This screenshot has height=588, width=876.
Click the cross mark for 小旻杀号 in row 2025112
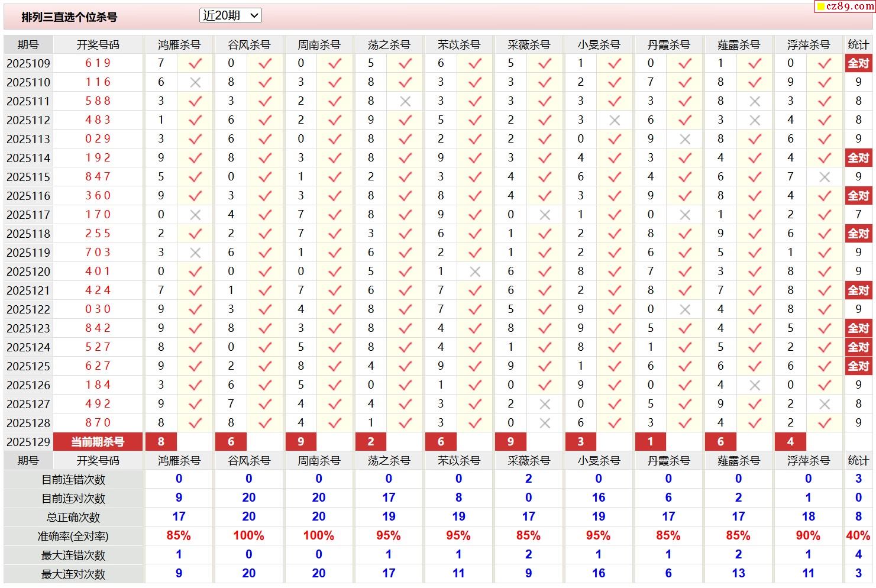(x=615, y=120)
